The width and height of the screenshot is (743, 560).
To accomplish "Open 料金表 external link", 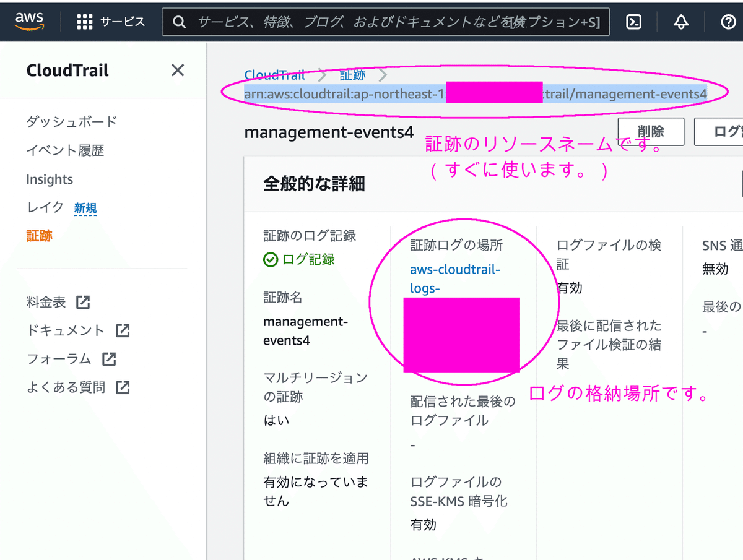I will pos(46,302).
